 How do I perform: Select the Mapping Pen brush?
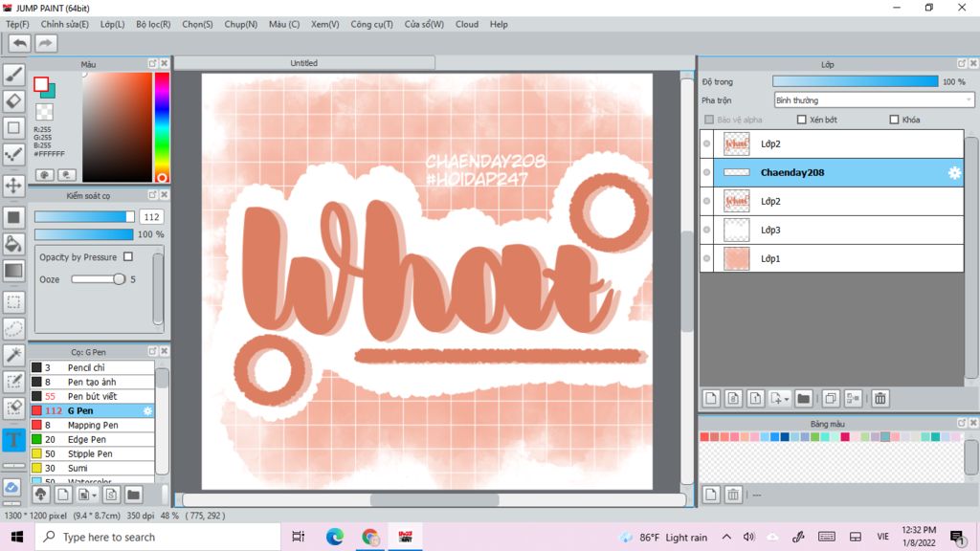pos(92,425)
